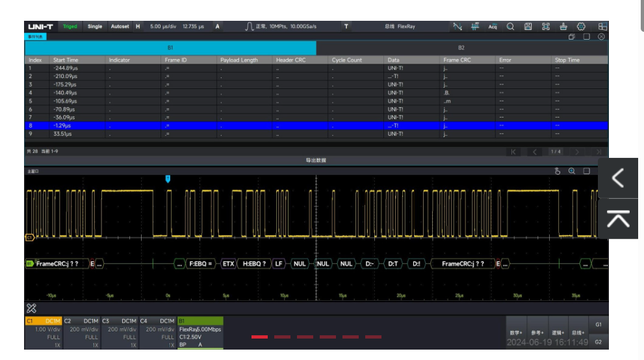The width and height of the screenshot is (644, 360).
Task: Add a math channel with 数学+
Action: (x=516, y=333)
